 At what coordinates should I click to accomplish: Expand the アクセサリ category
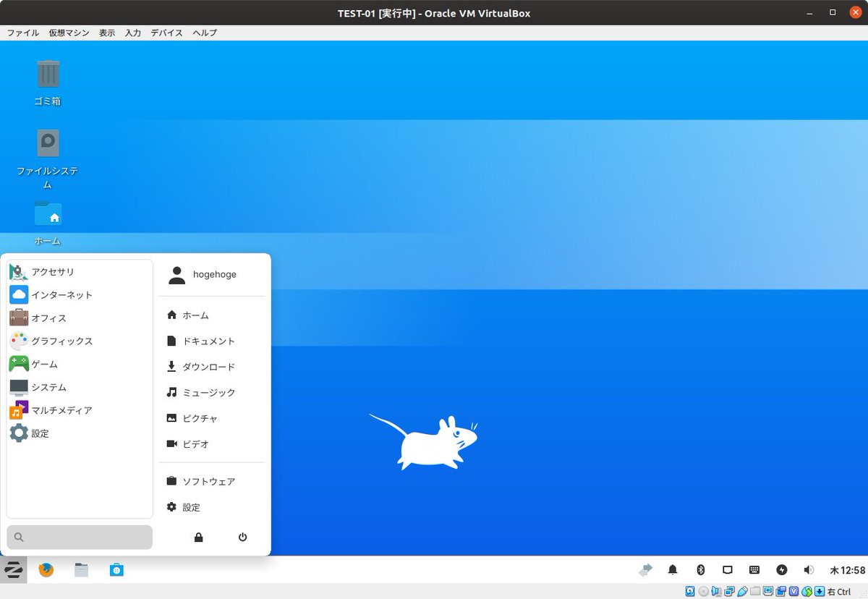[80, 272]
